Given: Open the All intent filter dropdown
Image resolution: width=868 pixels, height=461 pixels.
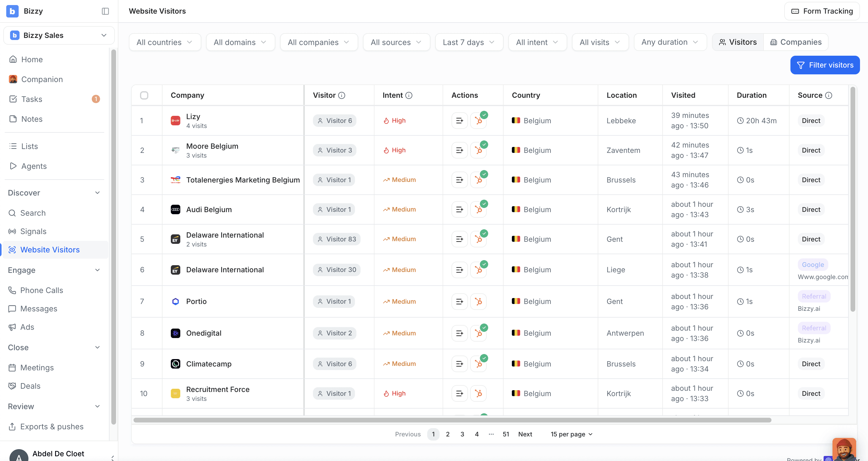Looking at the screenshot, I should click(x=537, y=42).
